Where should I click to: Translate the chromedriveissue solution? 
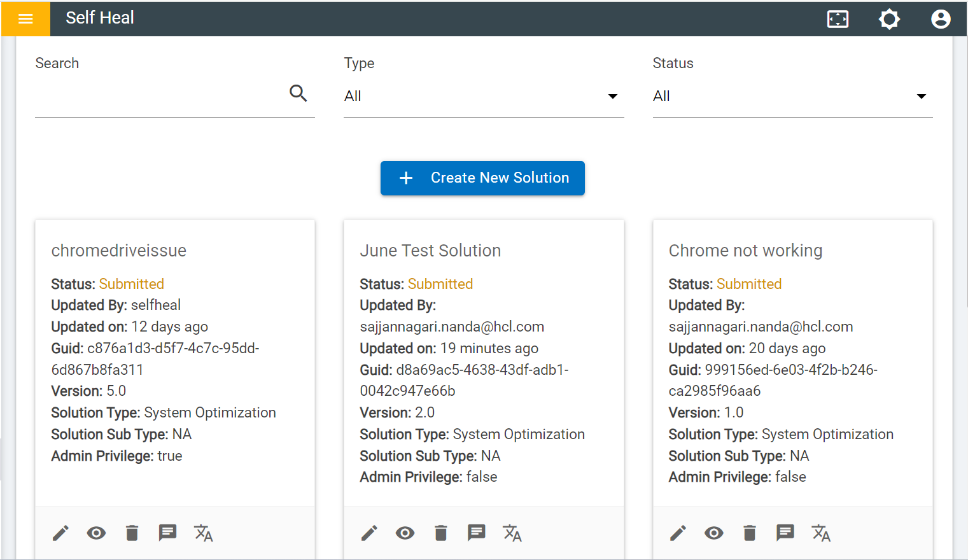click(204, 533)
